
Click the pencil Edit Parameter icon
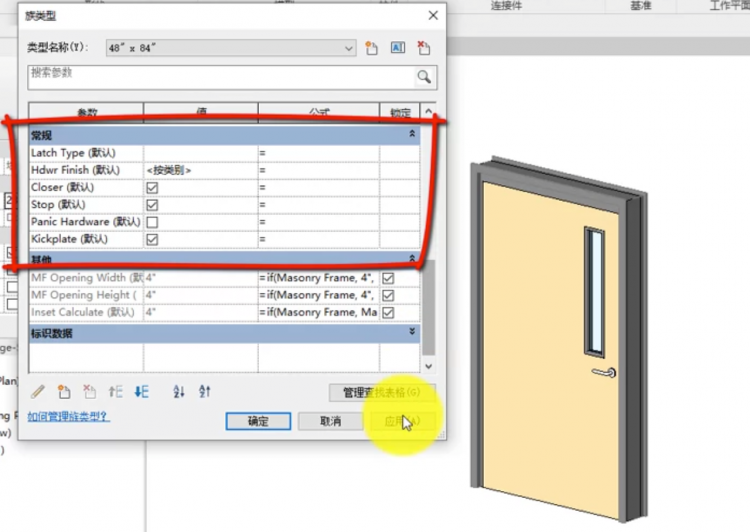tap(38, 392)
